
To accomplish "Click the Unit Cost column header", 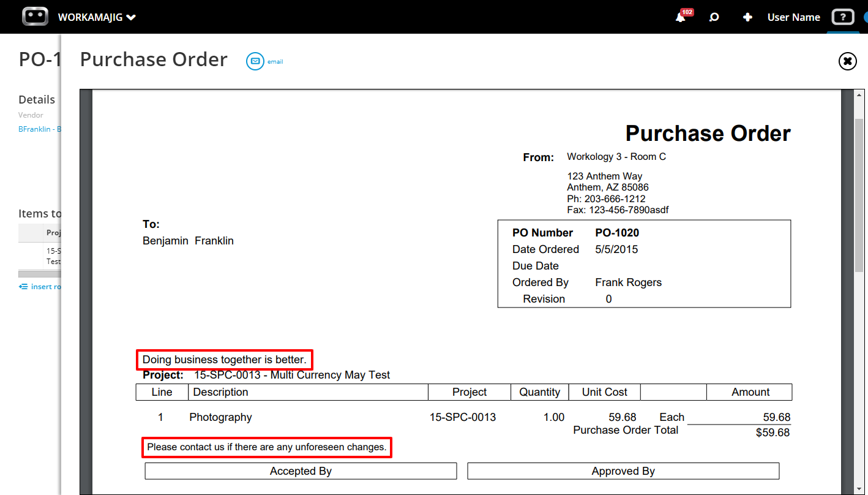I will point(605,392).
